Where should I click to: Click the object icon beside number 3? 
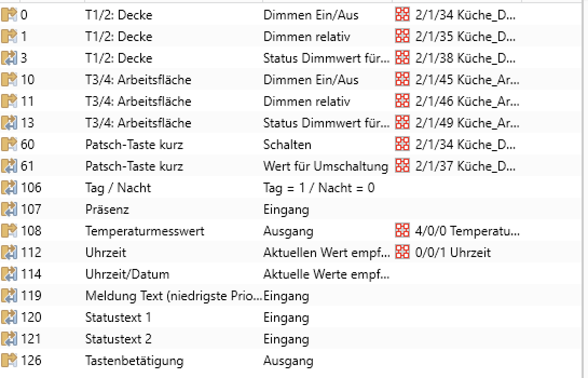pos(10,58)
